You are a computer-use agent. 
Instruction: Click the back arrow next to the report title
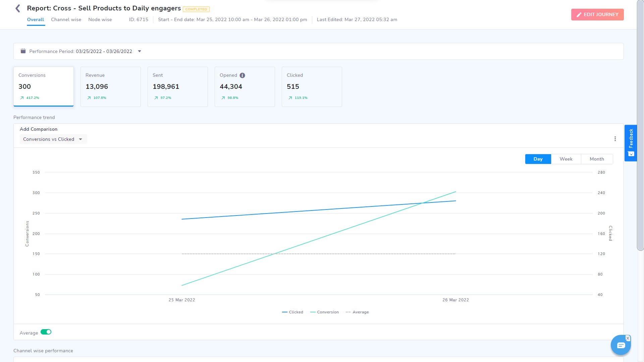(x=17, y=8)
